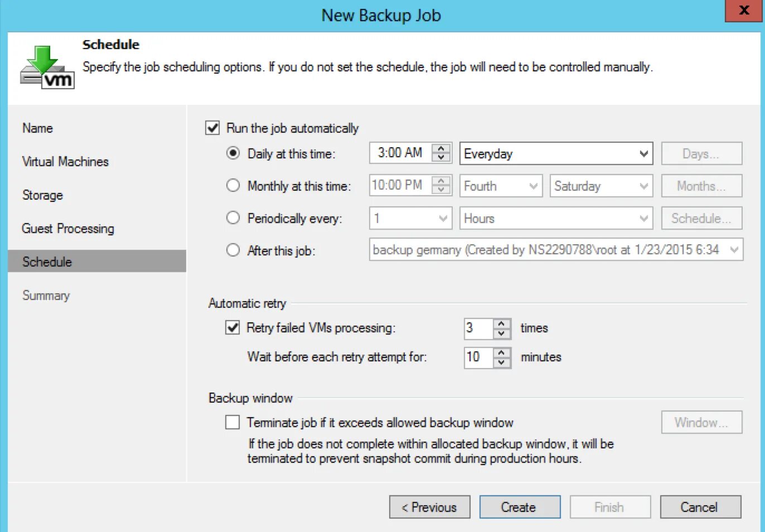Close the New Backup Job dialog
The width and height of the screenshot is (765, 532).
point(743,11)
